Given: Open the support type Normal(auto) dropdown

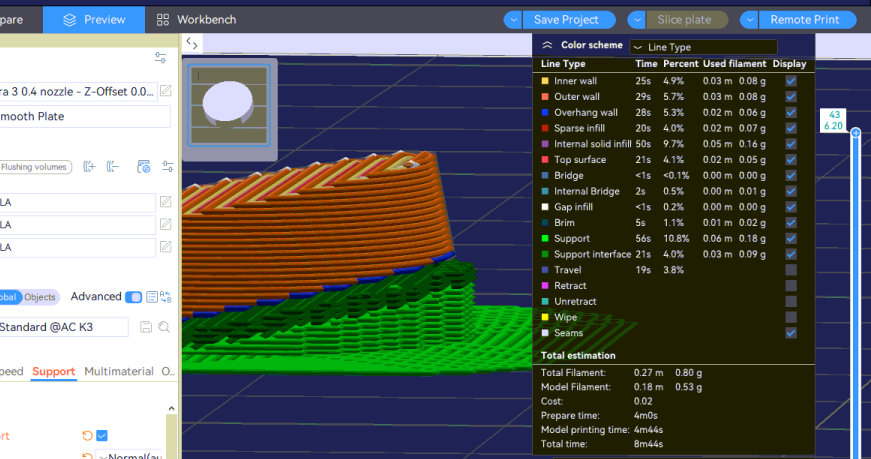Looking at the screenshot, I should pyautogui.click(x=131, y=456).
